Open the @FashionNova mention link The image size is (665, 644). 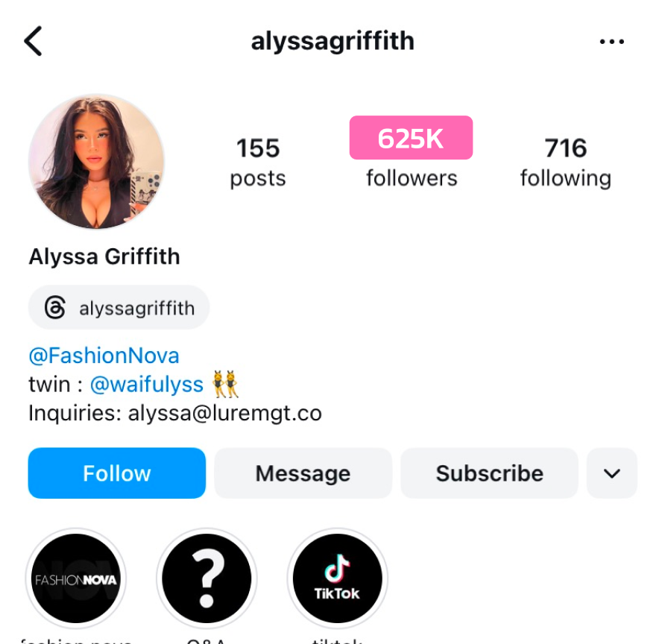[x=104, y=356]
